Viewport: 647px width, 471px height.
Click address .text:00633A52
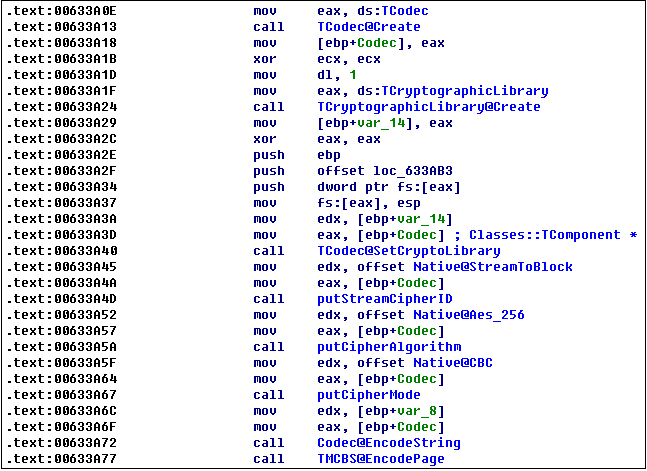tap(62, 315)
